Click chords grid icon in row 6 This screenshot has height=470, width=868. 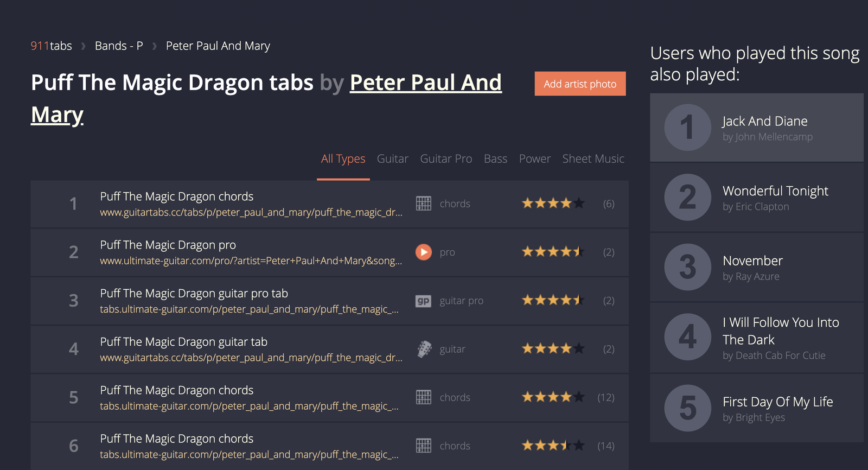(424, 446)
